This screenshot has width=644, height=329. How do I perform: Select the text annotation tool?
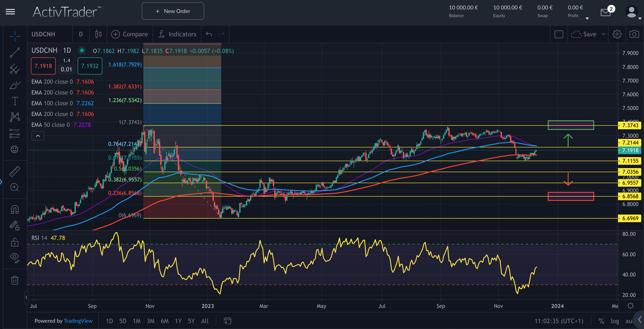(x=15, y=101)
